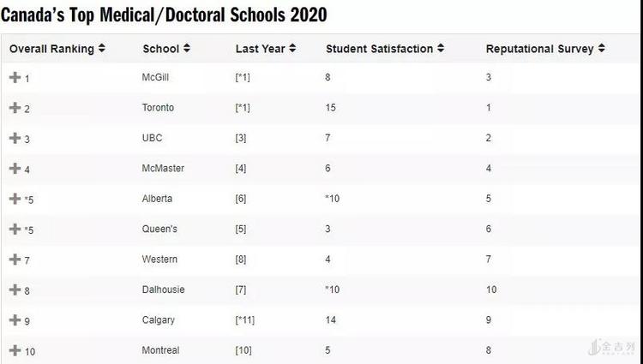The height and width of the screenshot is (364, 643).
Task: Expand the UBC row plus icon
Action: pos(15,138)
